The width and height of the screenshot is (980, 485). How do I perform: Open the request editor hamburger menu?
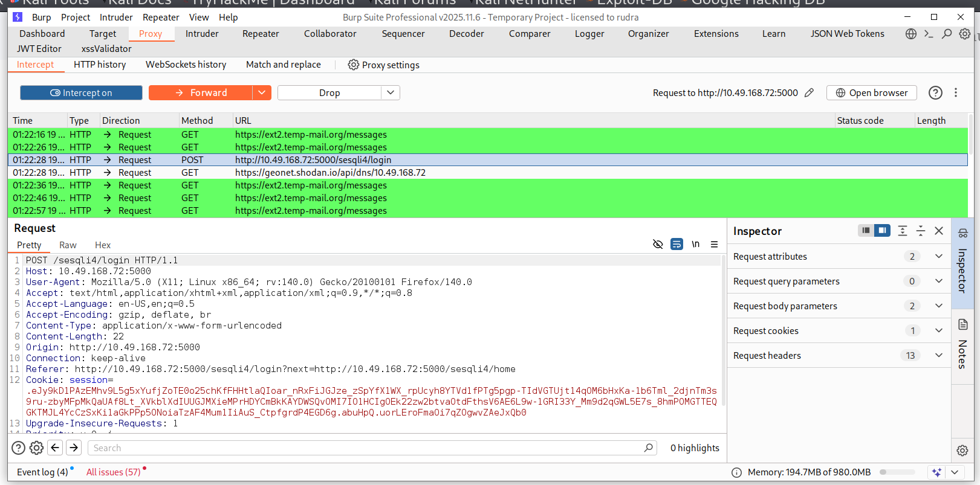714,244
